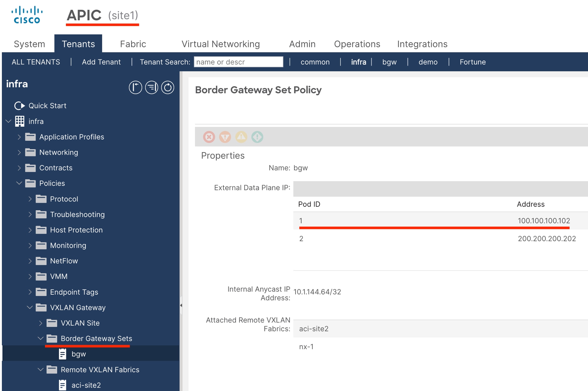
Task: Click the first round icon in infra header
Action: tap(135, 88)
